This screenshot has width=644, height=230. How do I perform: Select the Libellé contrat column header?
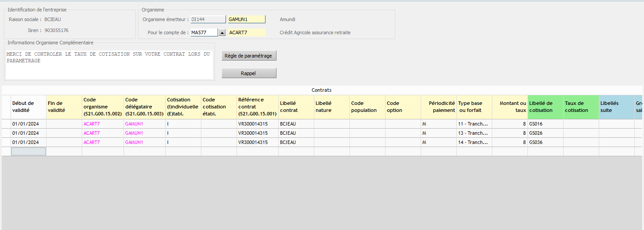pos(296,107)
